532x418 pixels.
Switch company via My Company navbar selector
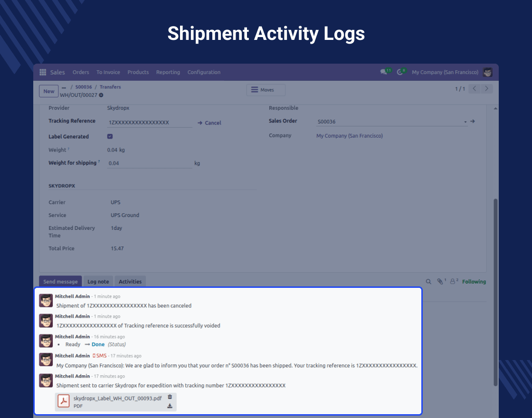[445, 72]
